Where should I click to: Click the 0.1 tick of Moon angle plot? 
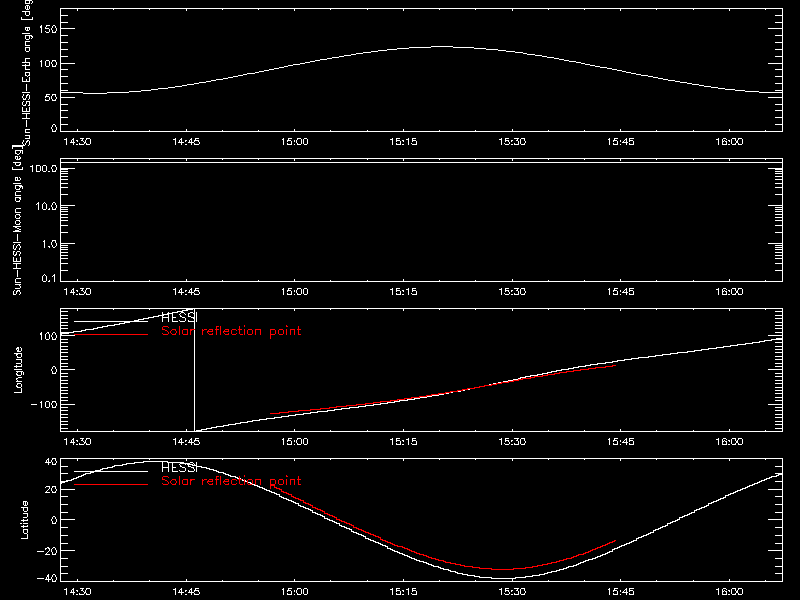(49, 278)
